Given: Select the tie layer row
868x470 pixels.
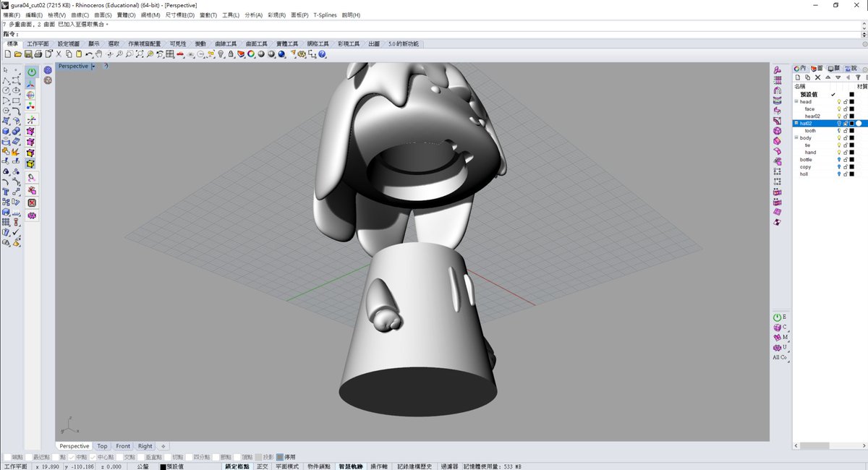Looking at the screenshot, I should pos(830,145).
